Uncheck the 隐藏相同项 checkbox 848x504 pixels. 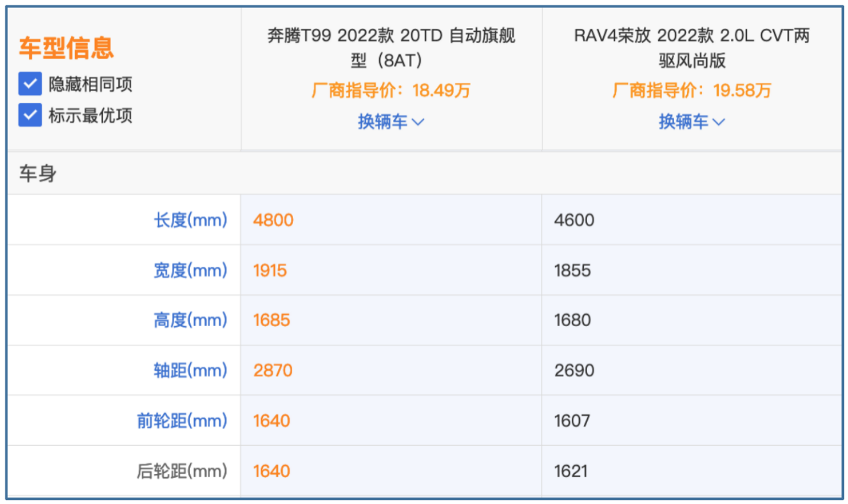[30, 84]
